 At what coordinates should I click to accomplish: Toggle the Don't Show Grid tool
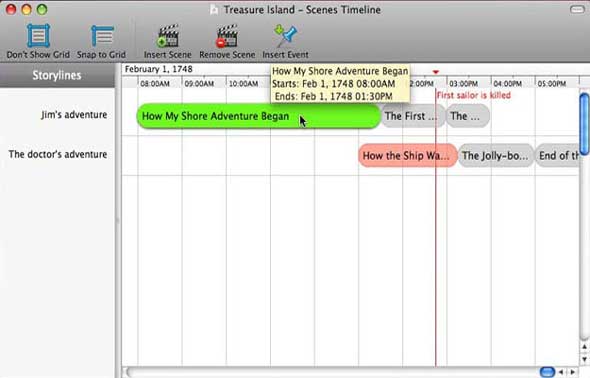click(38, 41)
